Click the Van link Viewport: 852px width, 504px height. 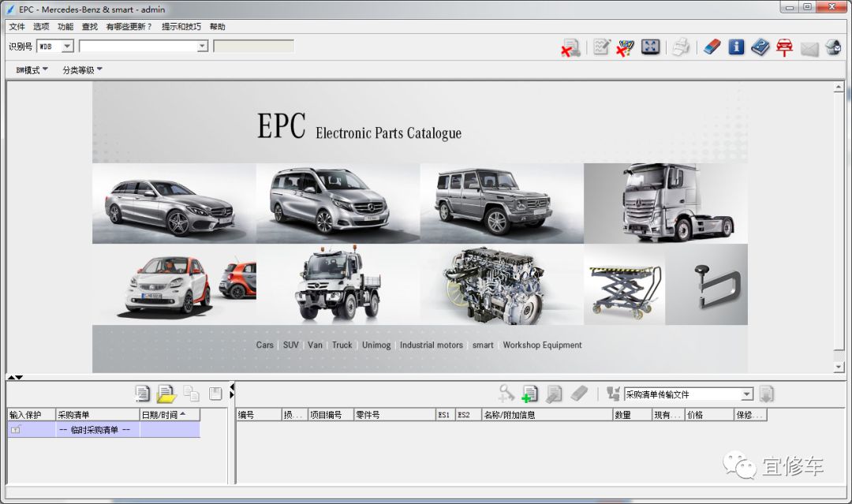click(x=315, y=345)
